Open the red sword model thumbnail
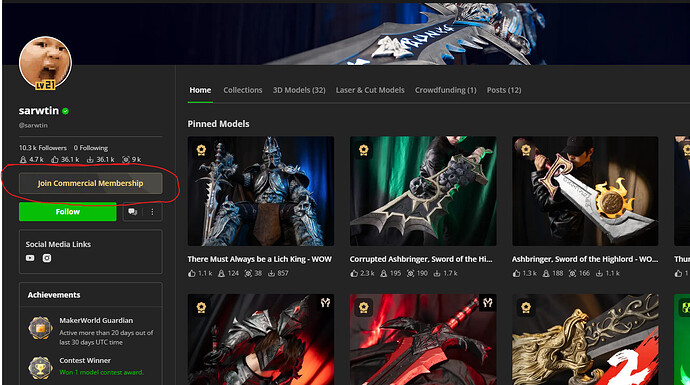Image resolution: width=690 pixels, height=385 pixels. pos(423,339)
